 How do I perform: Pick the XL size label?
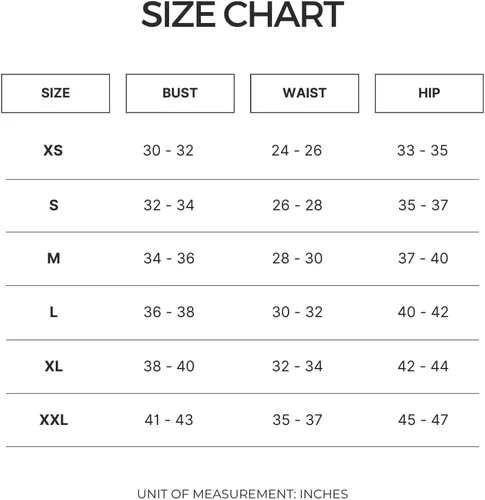[x=54, y=366]
